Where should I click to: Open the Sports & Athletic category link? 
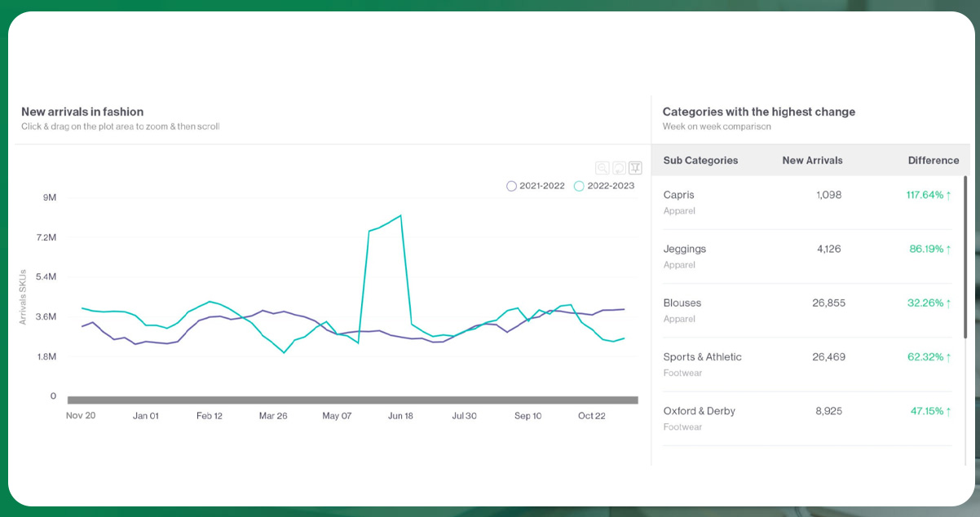pyautogui.click(x=703, y=357)
